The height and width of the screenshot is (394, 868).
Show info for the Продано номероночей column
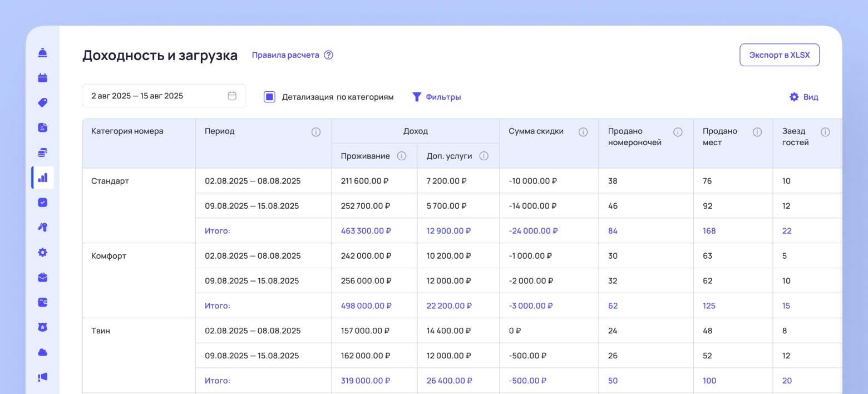[x=678, y=132]
